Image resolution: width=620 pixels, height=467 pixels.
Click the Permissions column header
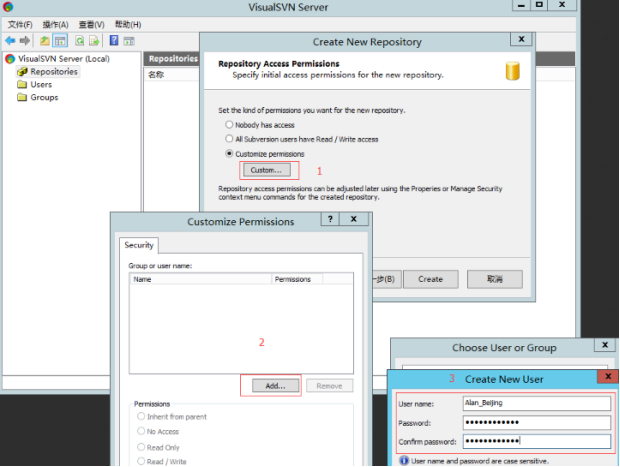tap(297, 279)
